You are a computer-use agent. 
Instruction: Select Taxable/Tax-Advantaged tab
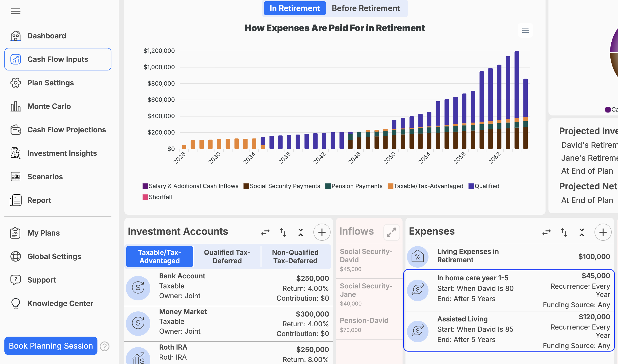tap(160, 257)
